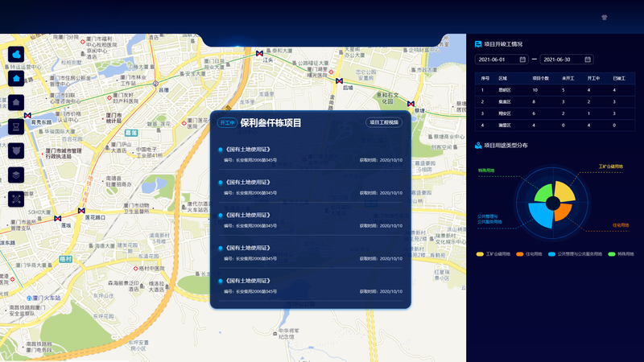The width and height of the screenshot is (644, 362).
Task: Click the 厦门火车站 railway station marker
Action: [x=29, y=298]
